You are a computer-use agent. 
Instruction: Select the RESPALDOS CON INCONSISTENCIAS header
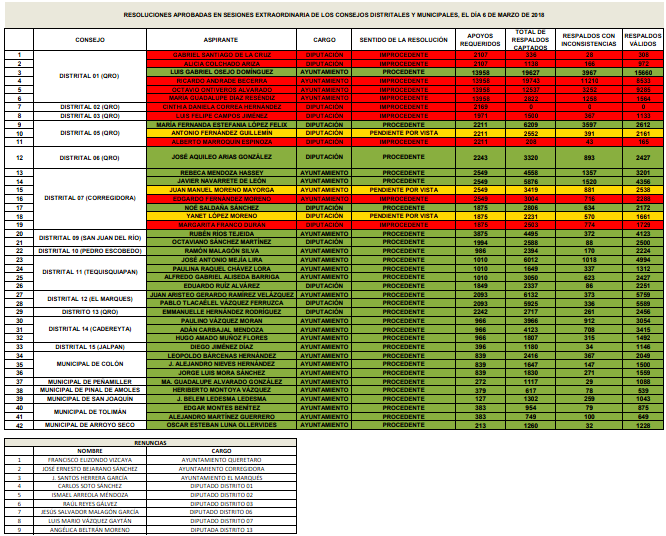click(589, 39)
